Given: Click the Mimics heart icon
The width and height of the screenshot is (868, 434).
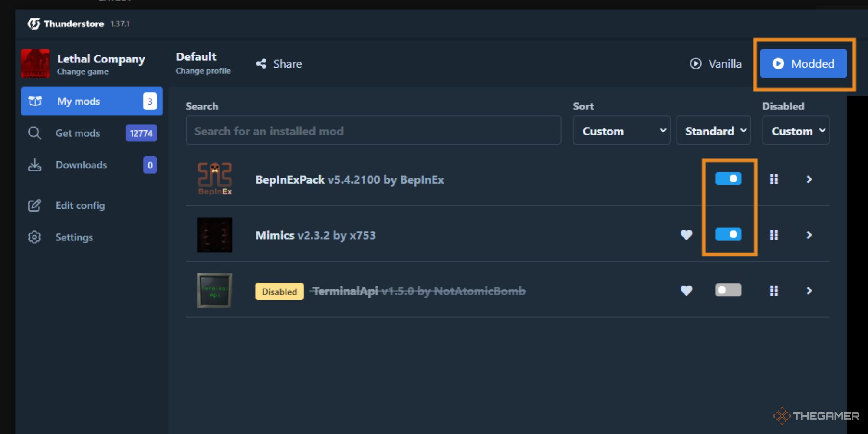Looking at the screenshot, I should coord(686,235).
